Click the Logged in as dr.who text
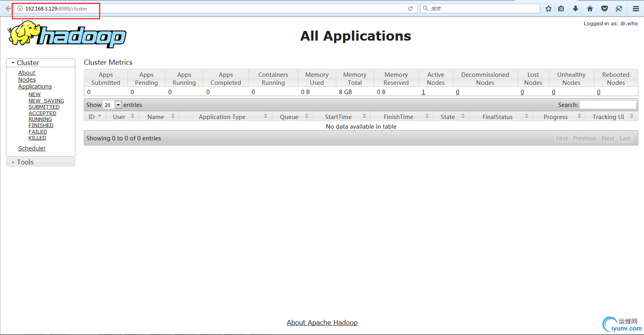The height and width of the screenshot is (335, 644). [x=611, y=24]
